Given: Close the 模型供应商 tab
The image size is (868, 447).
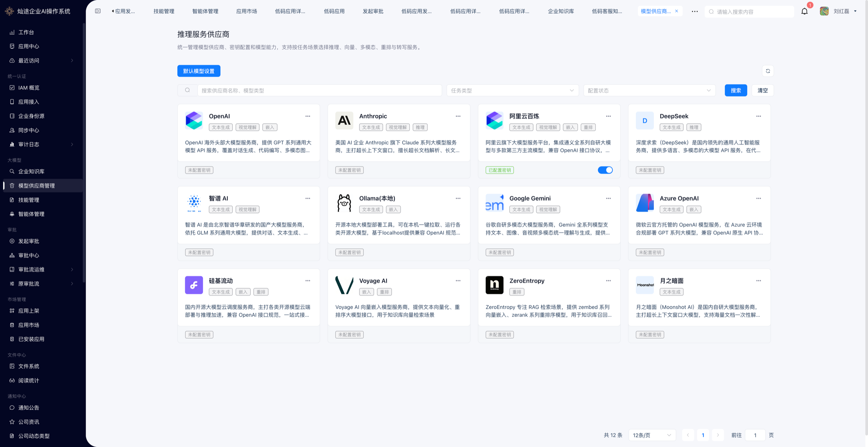Looking at the screenshot, I should coord(677,11).
